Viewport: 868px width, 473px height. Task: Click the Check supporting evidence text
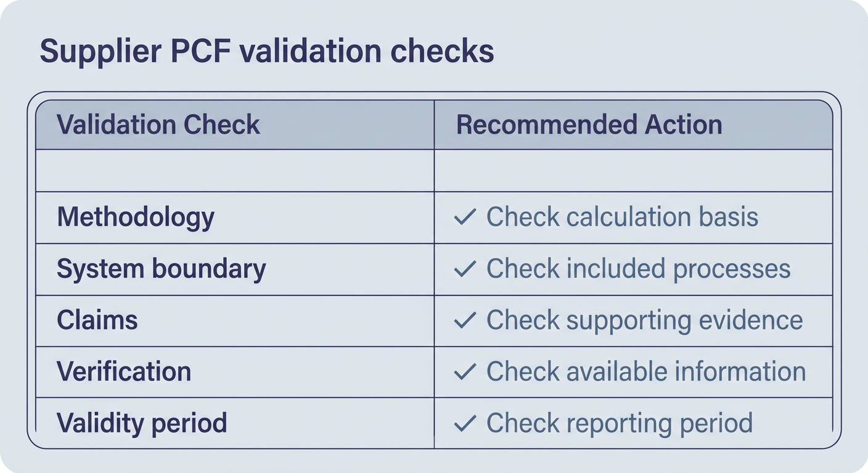pyautogui.click(x=645, y=321)
